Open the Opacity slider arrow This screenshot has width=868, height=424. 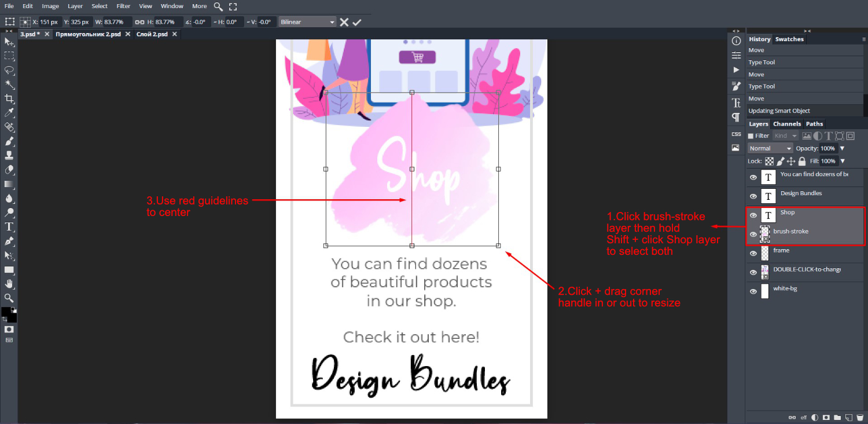pyautogui.click(x=842, y=148)
